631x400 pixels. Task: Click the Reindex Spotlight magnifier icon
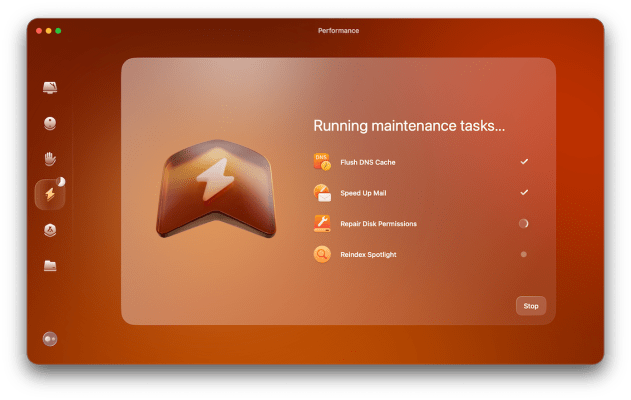322,254
